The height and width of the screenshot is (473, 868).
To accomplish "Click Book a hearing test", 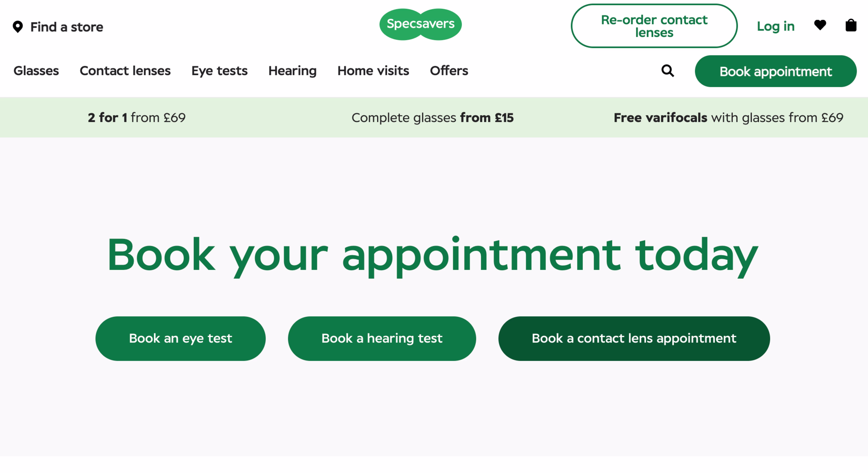I will tap(382, 339).
